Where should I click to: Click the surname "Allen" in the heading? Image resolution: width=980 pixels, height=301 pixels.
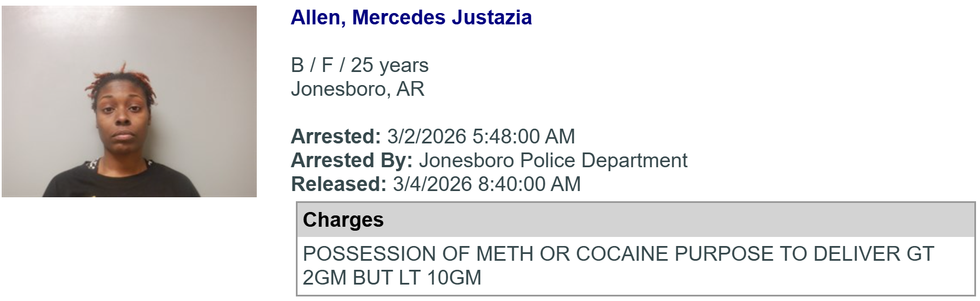pyautogui.click(x=315, y=18)
